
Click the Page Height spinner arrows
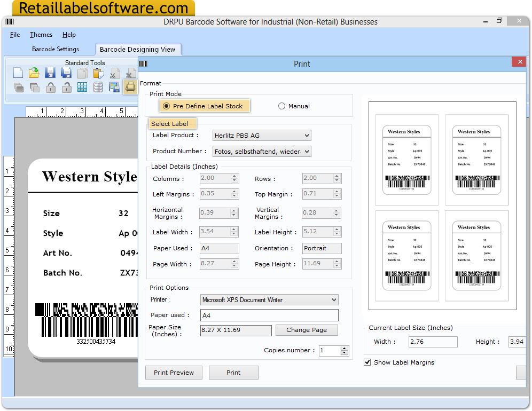pyautogui.click(x=337, y=264)
